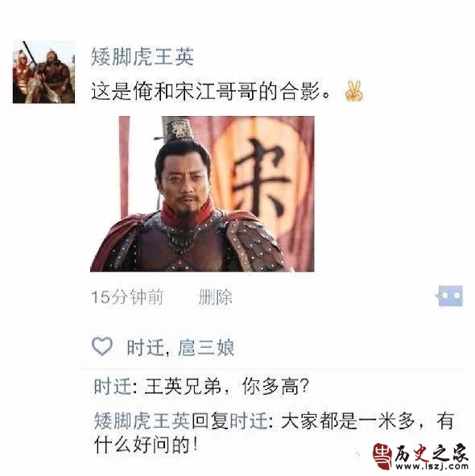Open the comment and like bubble icon
Image resolution: width=475 pixels, height=476 pixels.
(450, 296)
